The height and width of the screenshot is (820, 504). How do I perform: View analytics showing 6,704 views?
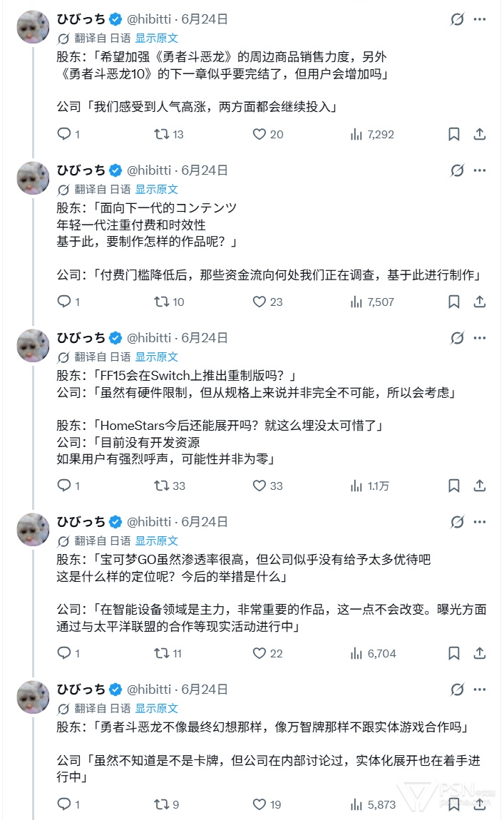point(373,653)
